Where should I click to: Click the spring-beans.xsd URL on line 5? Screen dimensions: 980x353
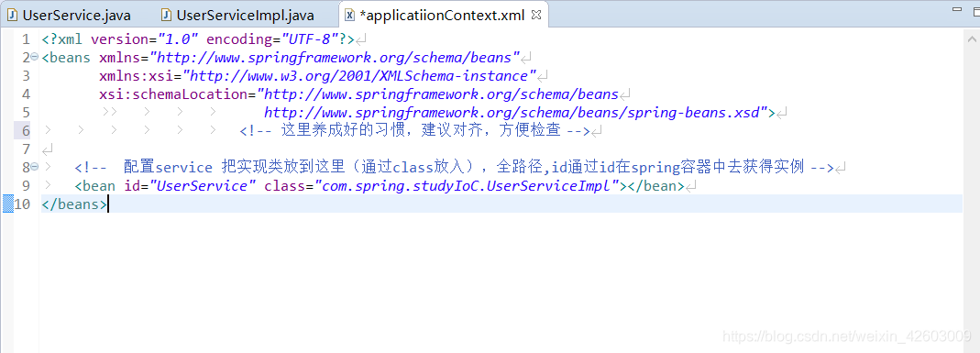pos(515,113)
